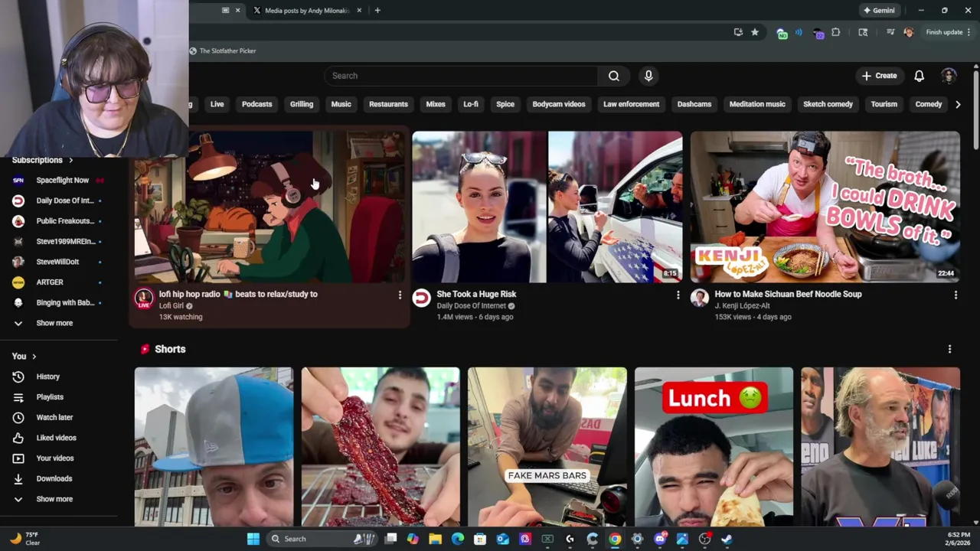Select the Music category chip
The image size is (980, 551).
pos(341,104)
